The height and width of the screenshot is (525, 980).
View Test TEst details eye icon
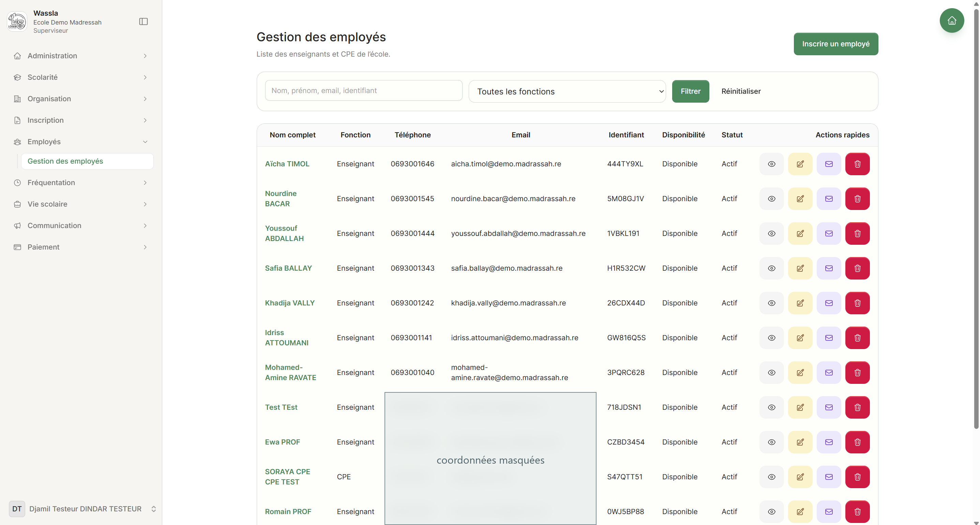[x=771, y=407]
